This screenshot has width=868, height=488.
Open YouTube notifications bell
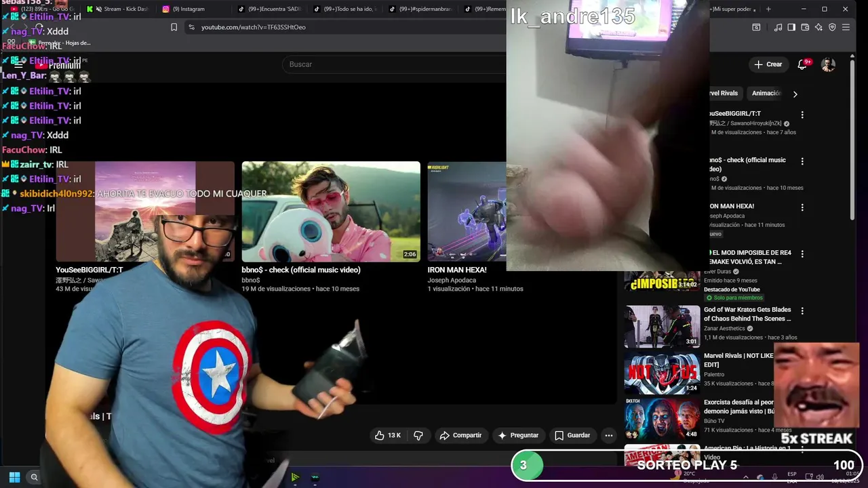click(x=802, y=64)
